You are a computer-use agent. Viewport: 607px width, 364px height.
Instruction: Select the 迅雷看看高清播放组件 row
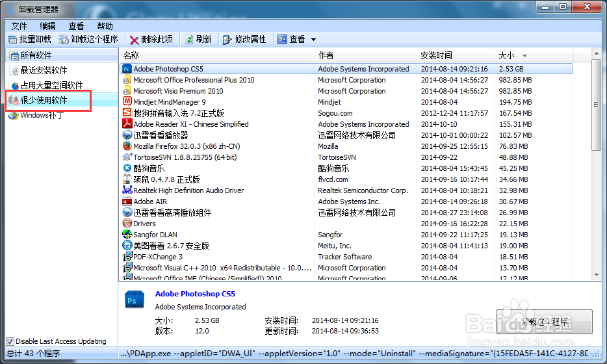tap(346, 213)
